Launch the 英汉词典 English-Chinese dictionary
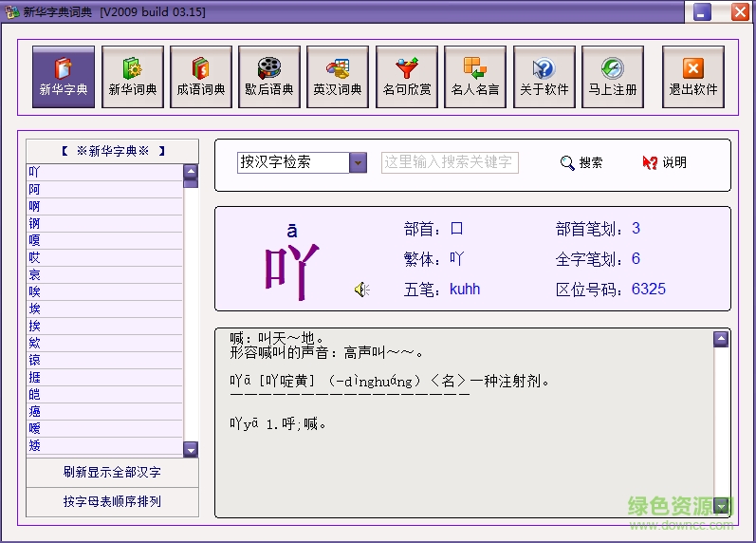 pyautogui.click(x=338, y=77)
